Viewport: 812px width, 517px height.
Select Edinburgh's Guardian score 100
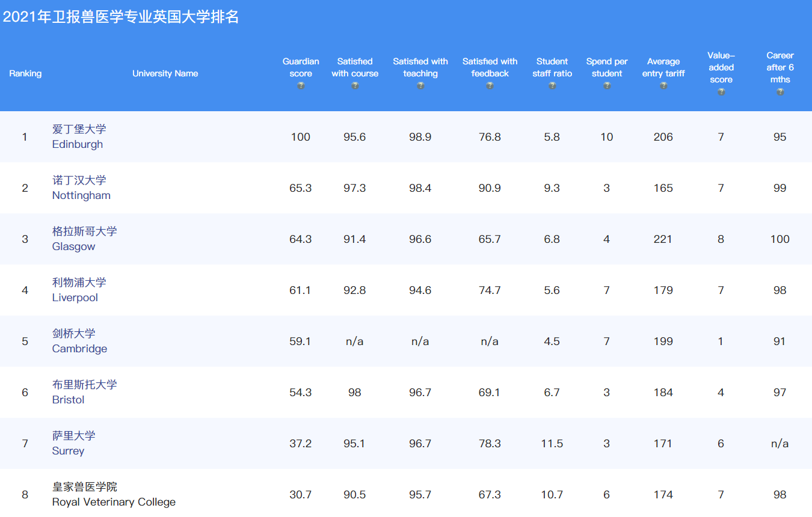click(x=301, y=137)
